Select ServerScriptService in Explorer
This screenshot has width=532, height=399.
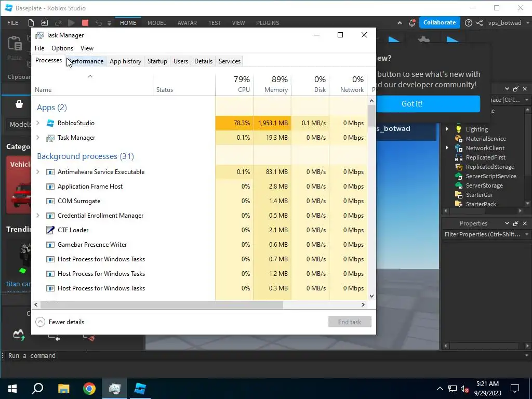(x=490, y=176)
